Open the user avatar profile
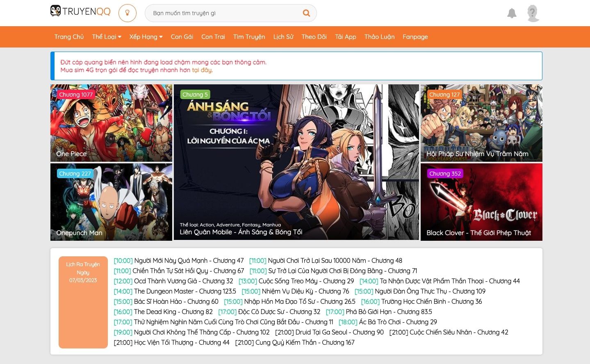The height and width of the screenshot is (364, 590). 533,13
